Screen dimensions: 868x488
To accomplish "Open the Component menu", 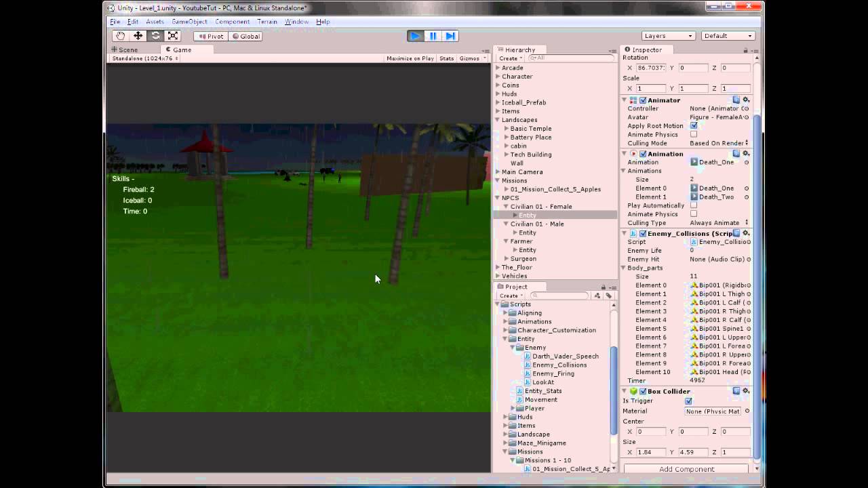I will [232, 22].
